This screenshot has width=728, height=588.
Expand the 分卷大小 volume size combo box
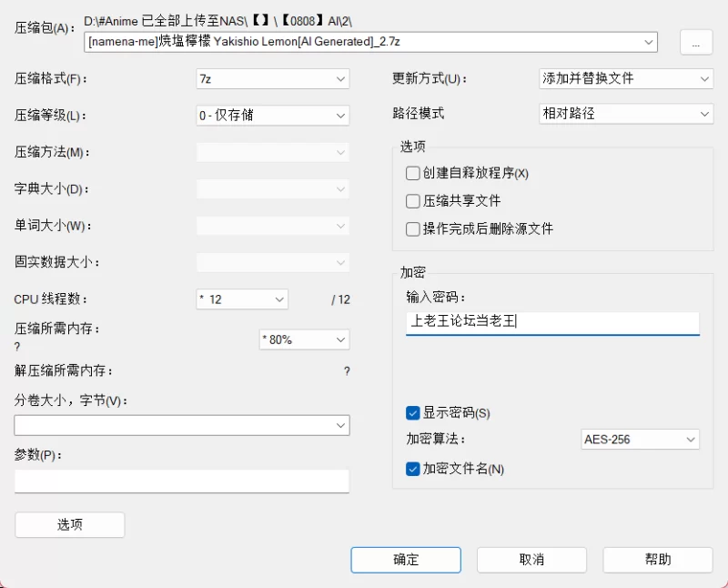point(182,425)
